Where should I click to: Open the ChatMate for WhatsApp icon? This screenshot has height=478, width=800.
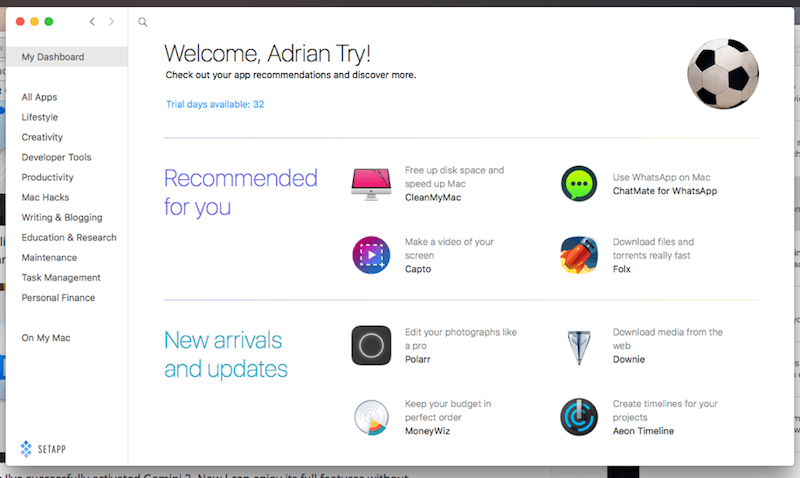[x=579, y=184]
